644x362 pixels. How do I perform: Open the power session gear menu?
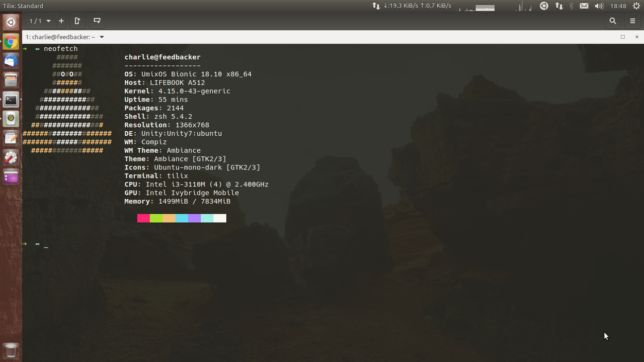pos(636,6)
